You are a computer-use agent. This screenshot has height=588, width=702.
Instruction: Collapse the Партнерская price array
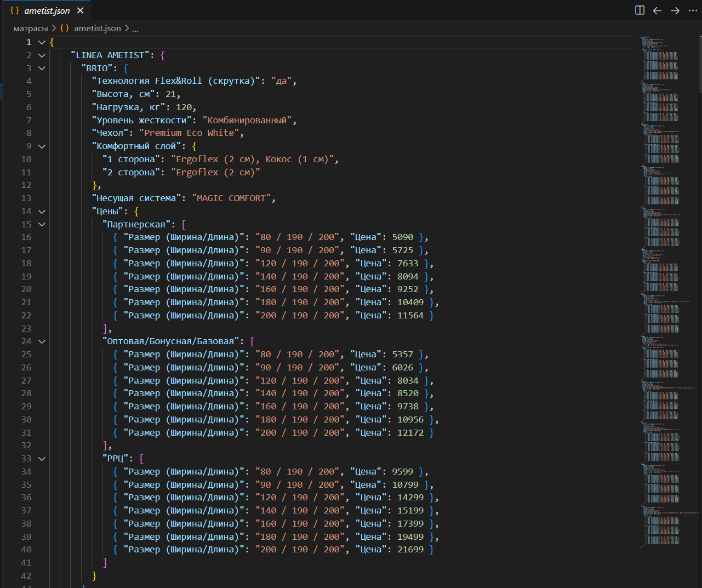point(41,224)
